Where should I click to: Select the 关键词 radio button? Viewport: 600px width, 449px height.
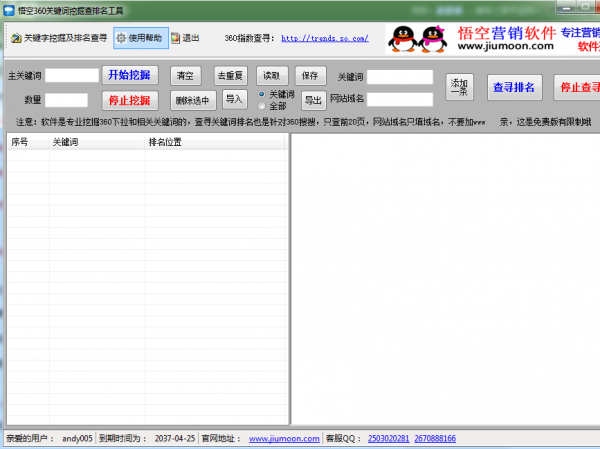[x=262, y=93]
